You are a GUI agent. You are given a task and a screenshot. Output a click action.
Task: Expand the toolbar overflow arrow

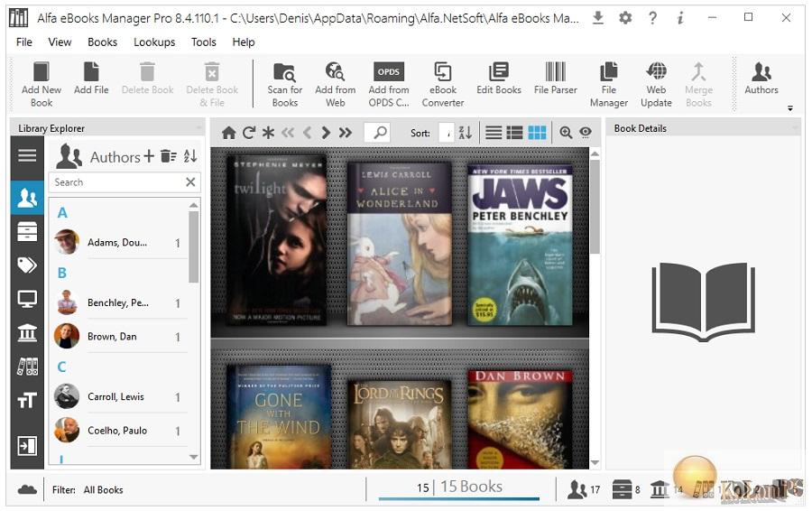789,108
